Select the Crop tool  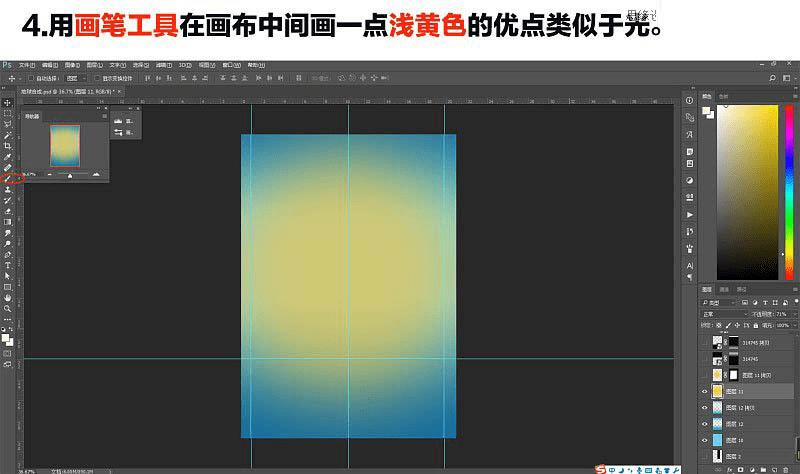pyautogui.click(x=8, y=146)
